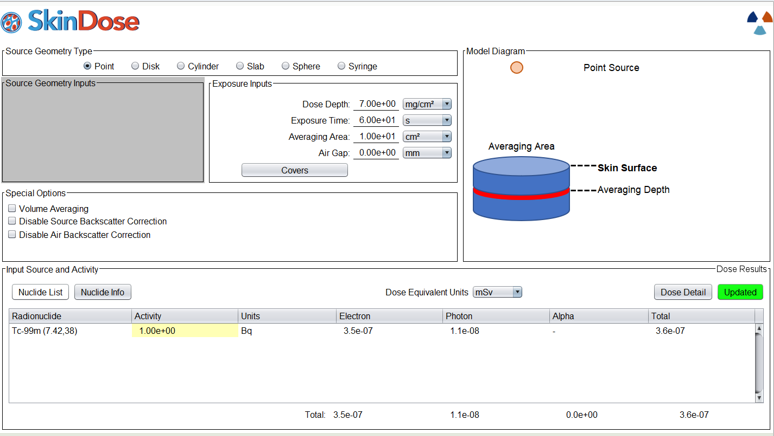
Task: Click the green Updated button
Action: point(740,292)
